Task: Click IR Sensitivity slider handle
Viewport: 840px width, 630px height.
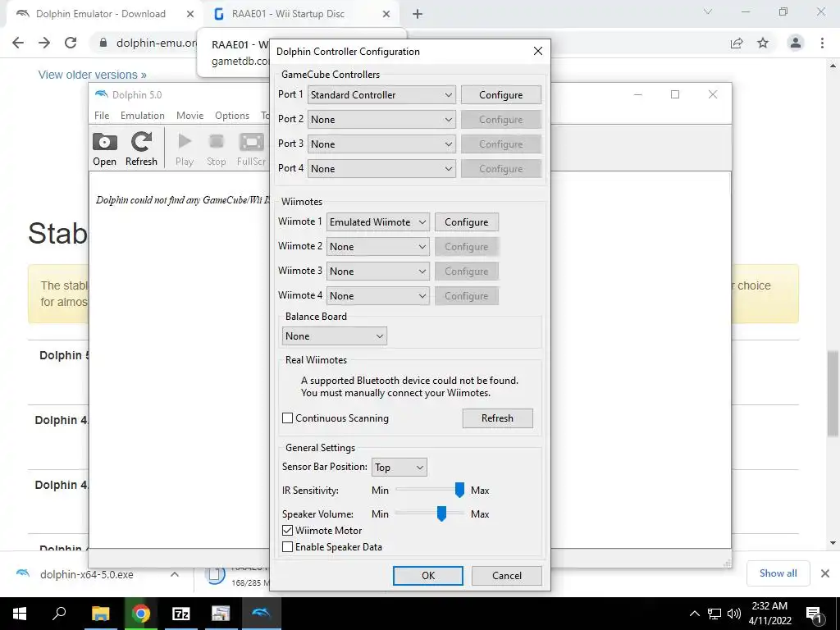Action: tap(459, 490)
